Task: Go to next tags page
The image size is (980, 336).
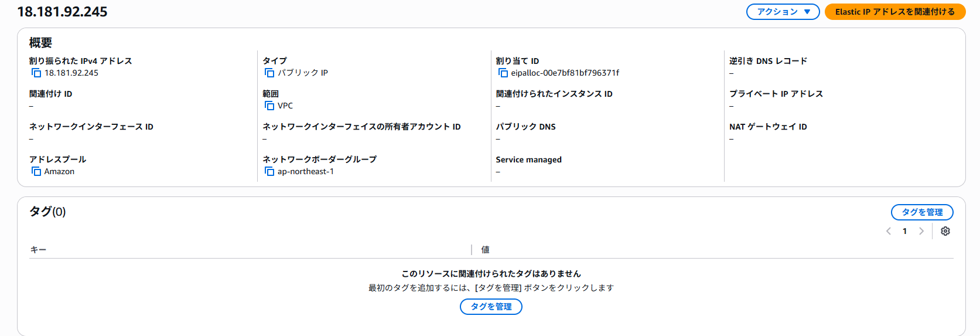Action: 921,231
